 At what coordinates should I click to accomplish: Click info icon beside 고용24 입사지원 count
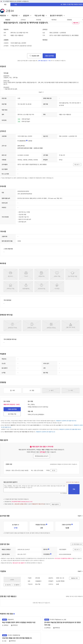72,524
